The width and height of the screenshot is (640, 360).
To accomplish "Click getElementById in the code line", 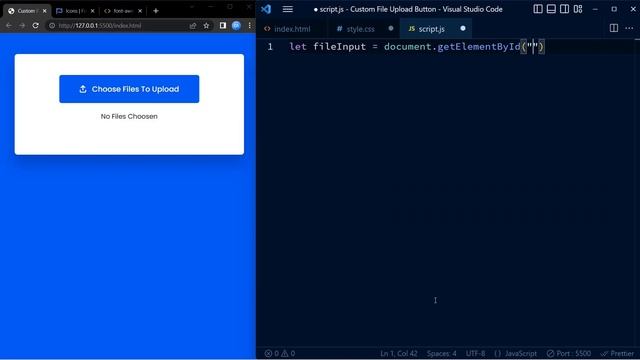I will [479, 47].
